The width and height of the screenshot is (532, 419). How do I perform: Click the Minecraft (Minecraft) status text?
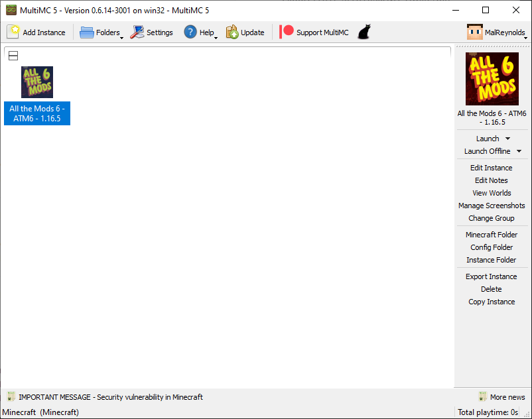coord(40,412)
